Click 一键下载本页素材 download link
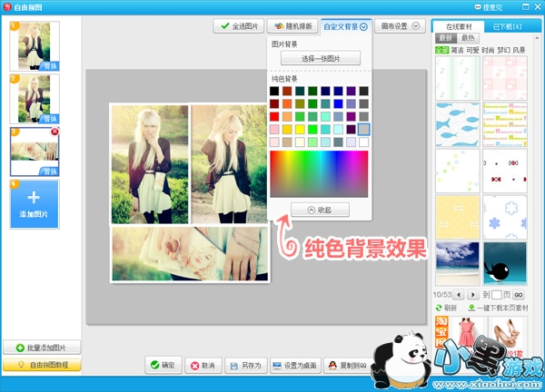 pos(498,308)
